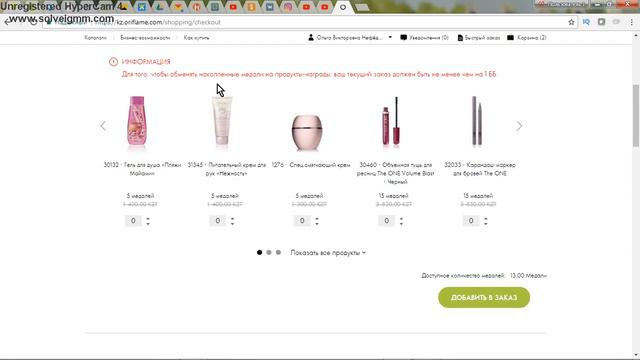
Task: Go to the third carousel page dot
Action: click(x=278, y=253)
